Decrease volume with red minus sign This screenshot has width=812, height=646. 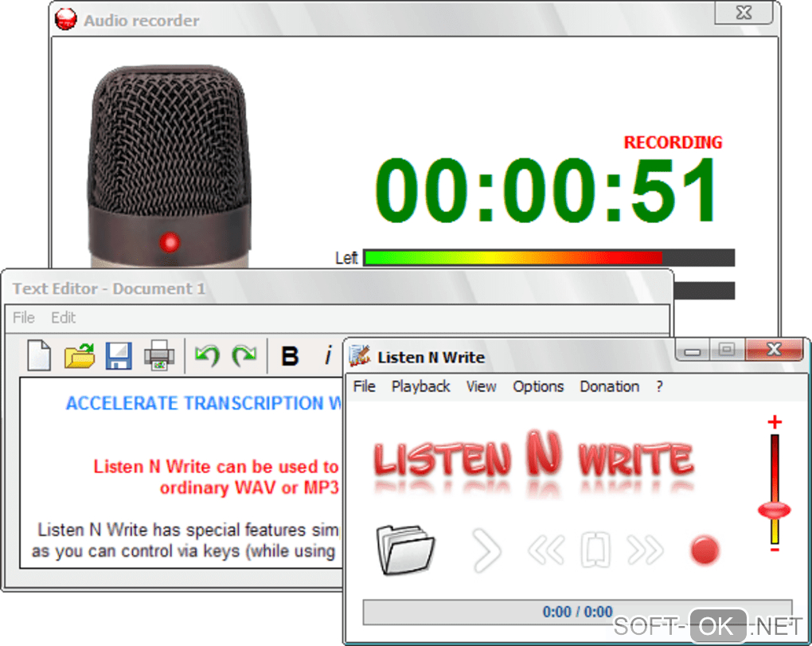pyautogui.click(x=775, y=550)
